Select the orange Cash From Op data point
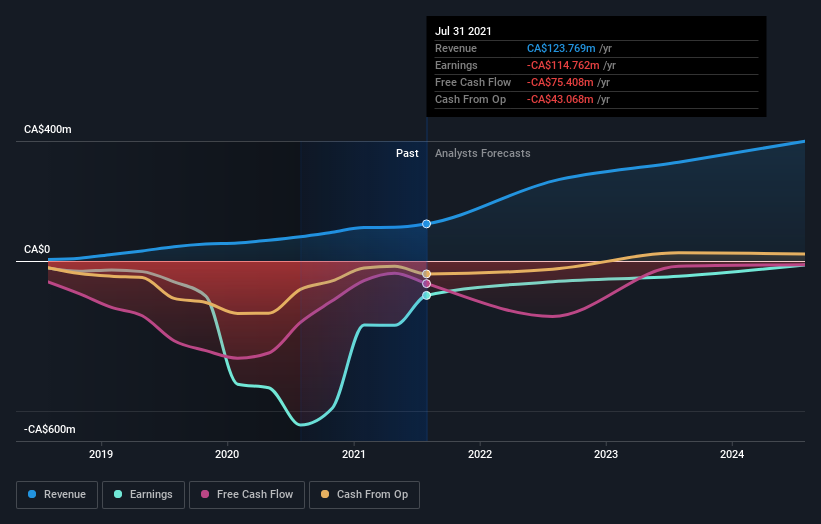Image resolution: width=821 pixels, height=524 pixels. click(x=427, y=274)
